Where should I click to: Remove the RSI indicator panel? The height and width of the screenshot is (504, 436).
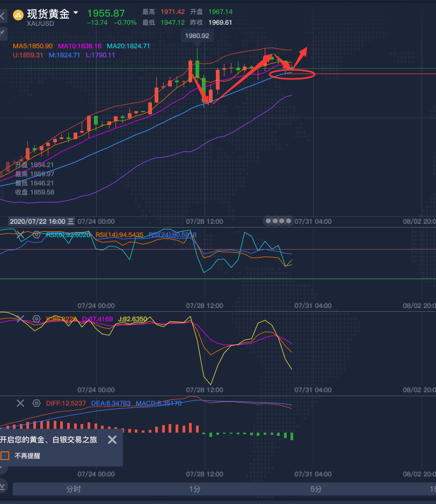coord(20,235)
